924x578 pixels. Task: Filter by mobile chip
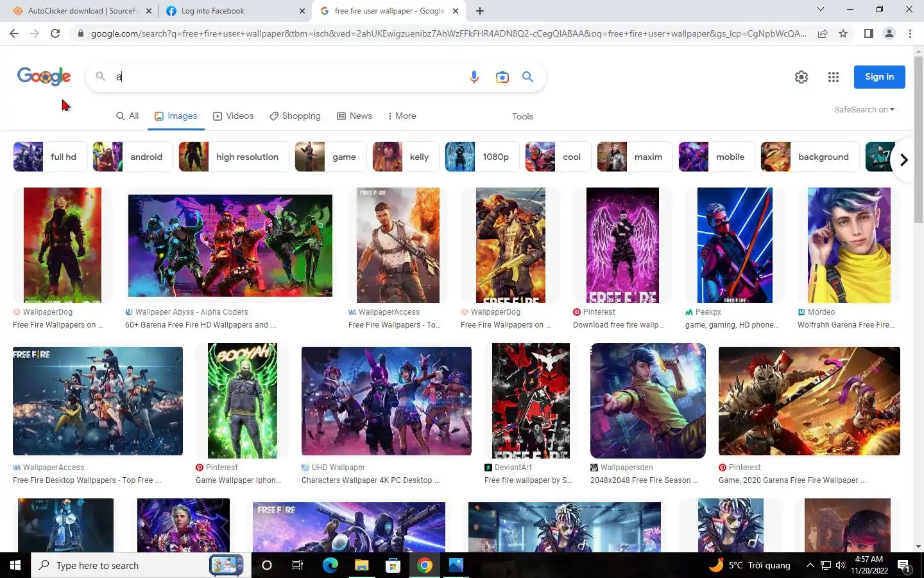[x=717, y=157]
